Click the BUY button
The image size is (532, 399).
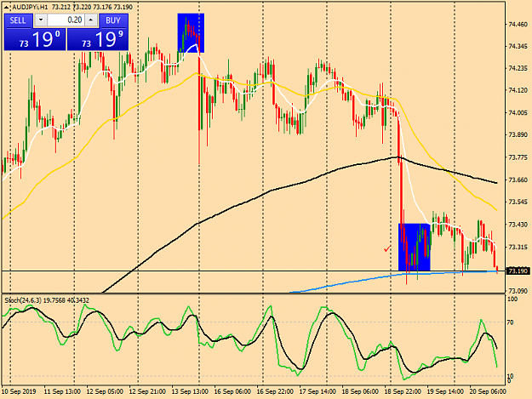click(113, 20)
